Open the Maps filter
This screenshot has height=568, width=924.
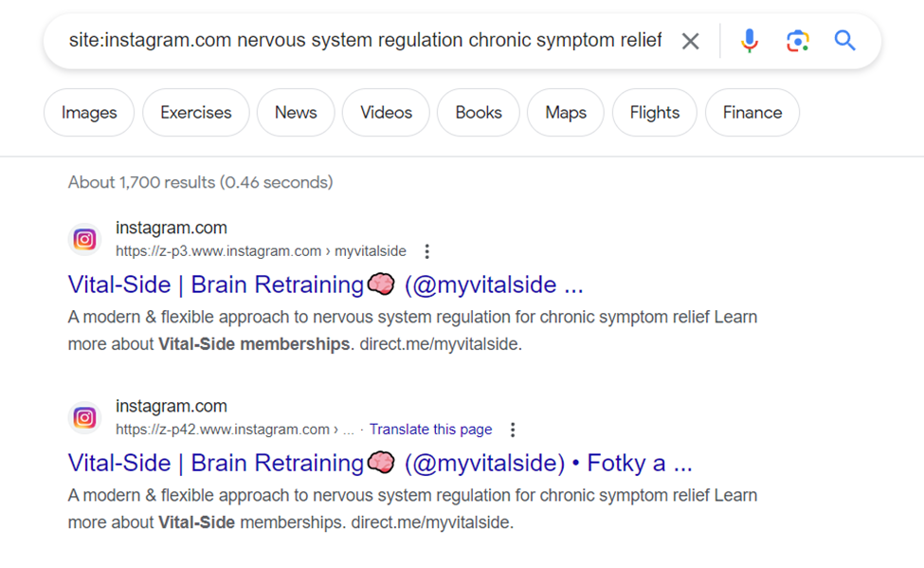(566, 113)
